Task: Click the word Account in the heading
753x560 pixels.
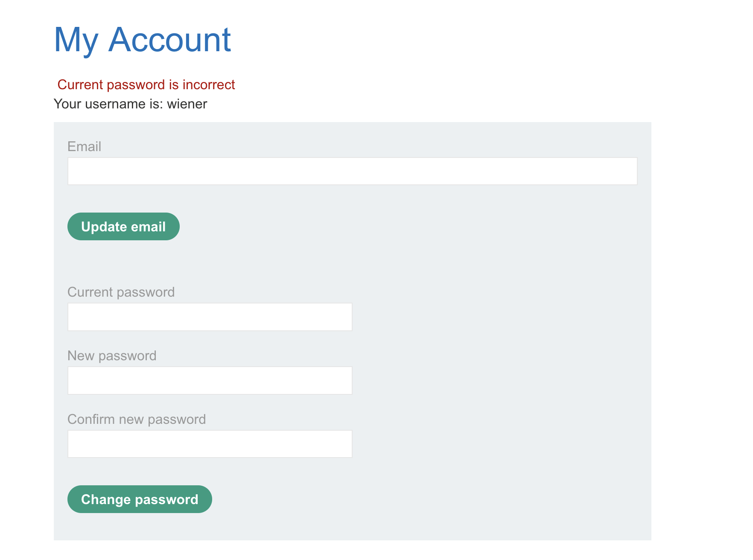Action: (169, 39)
